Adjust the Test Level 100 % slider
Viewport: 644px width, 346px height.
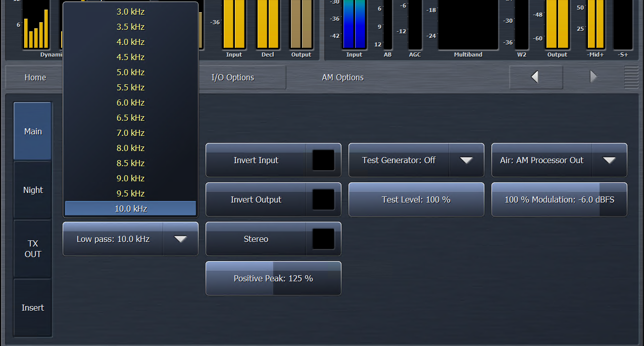coord(416,200)
